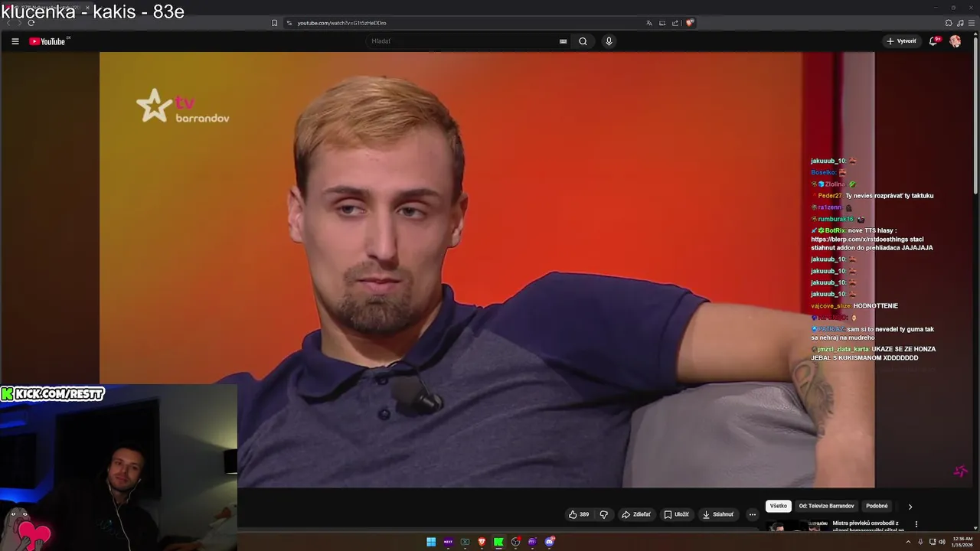Open the YouTube hamburger guide menu
This screenshot has width=980, height=551.
pos(15,41)
